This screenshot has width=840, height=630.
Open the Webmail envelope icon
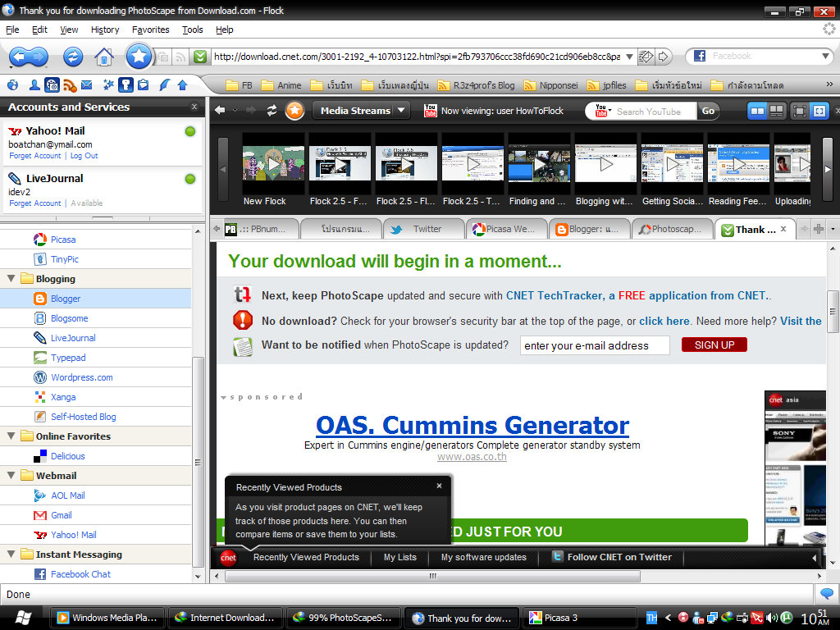(x=86, y=84)
